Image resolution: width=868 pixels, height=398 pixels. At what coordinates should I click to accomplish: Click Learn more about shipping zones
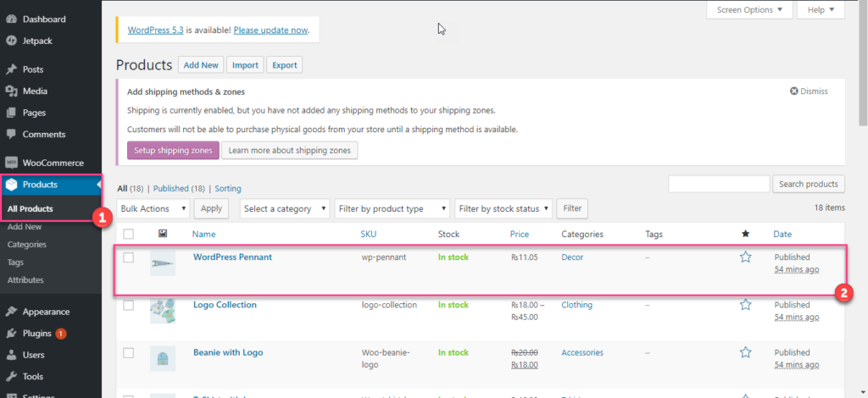pyautogui.click(x=290, y=151)
